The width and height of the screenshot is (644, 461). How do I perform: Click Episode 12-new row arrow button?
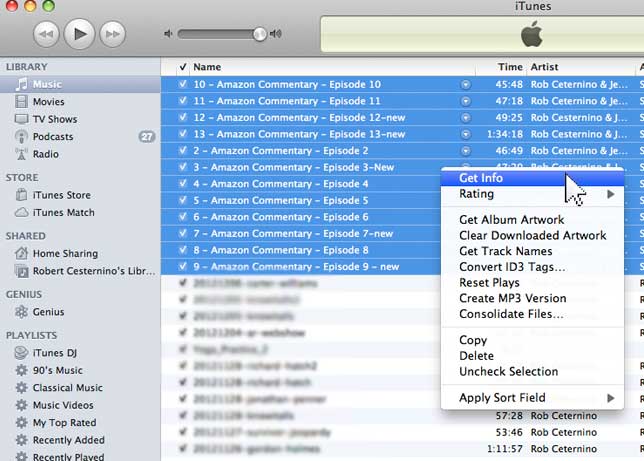(466, 118)
